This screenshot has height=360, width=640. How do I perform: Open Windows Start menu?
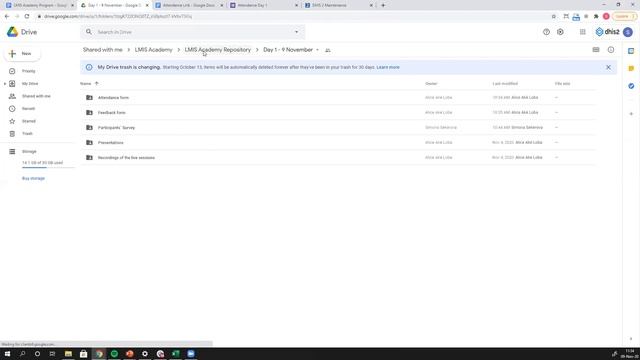pyautogui.click(x=7, y=354)
